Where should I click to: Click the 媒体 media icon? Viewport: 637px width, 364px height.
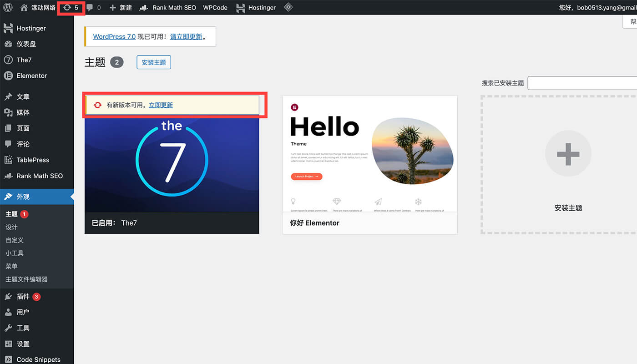pyautogui.click(x=8, y=112)
